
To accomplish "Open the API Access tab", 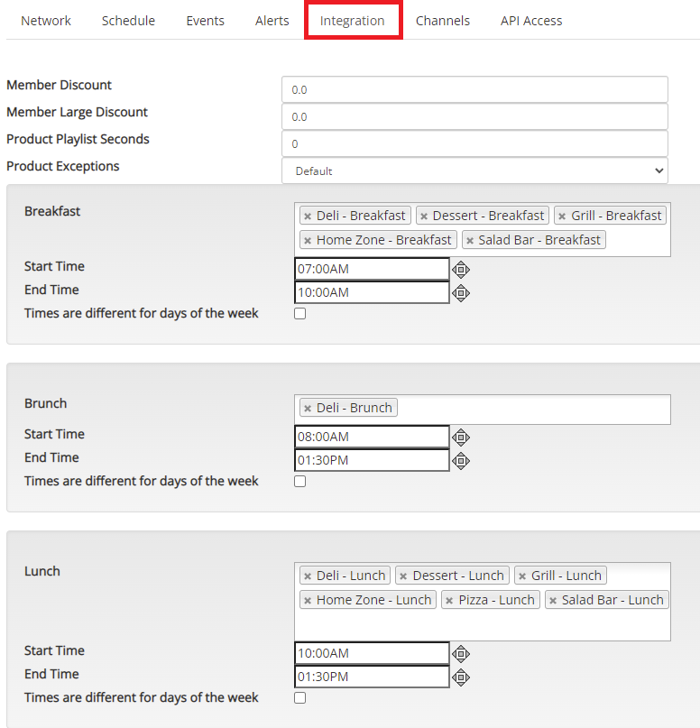I will coord(531,21).
